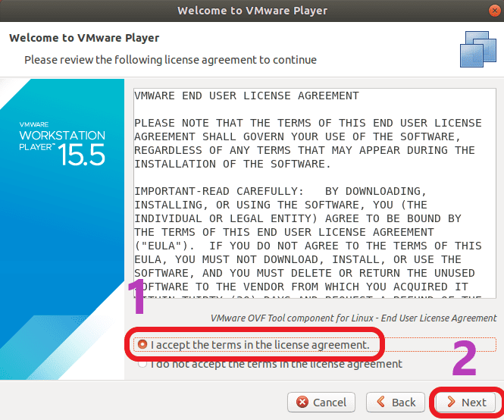
Task: Select 'I do not accept the terms' radio button
Action: [142, 364]
